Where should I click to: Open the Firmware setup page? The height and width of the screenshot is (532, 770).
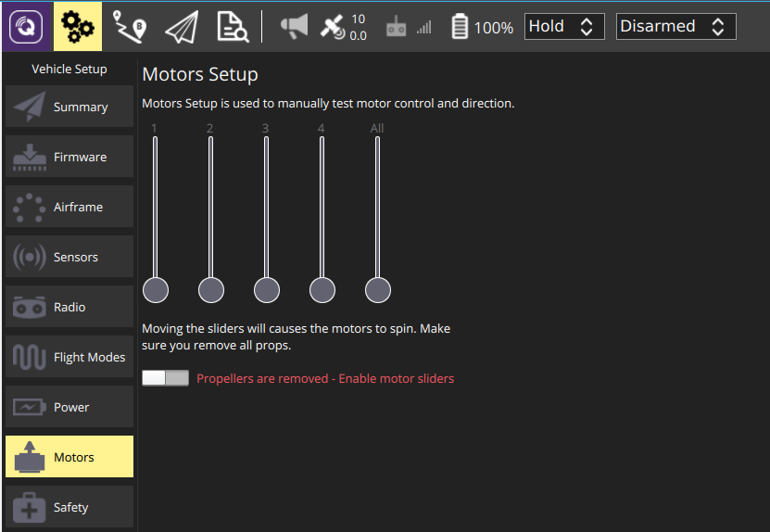tap(69, 157)
